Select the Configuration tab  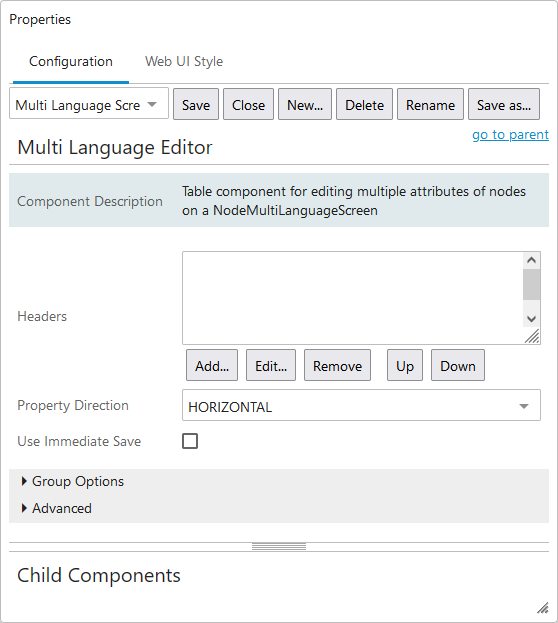(71, 62)
